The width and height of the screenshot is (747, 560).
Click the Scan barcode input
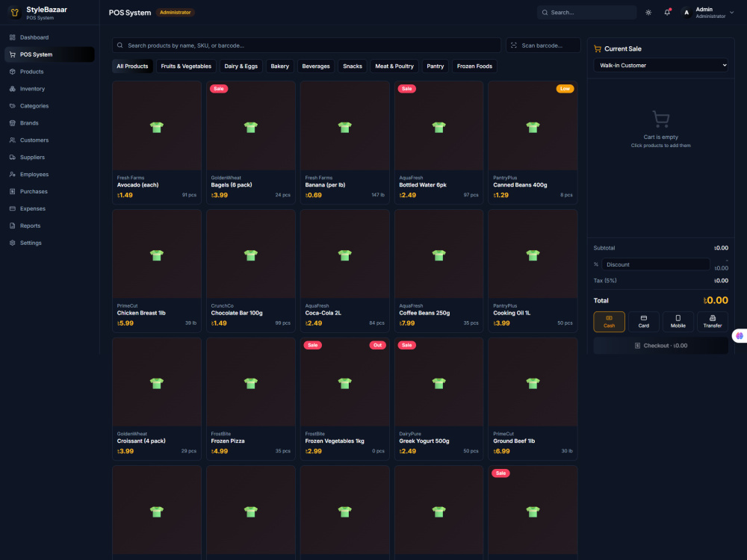pyautogui.click(x=543, y=46)
